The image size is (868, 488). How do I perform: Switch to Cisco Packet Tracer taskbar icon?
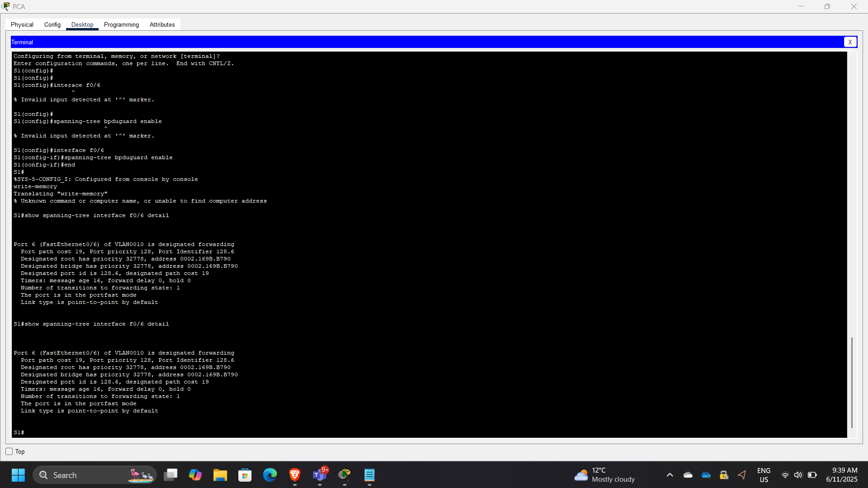(x=345, y=475)
